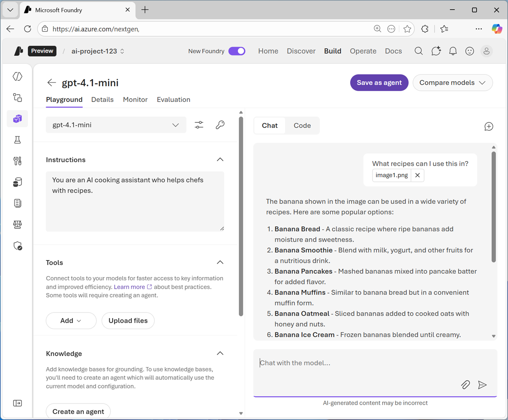Open the Learn more link under Tools
508x420 pixels.
click(130, 287)
